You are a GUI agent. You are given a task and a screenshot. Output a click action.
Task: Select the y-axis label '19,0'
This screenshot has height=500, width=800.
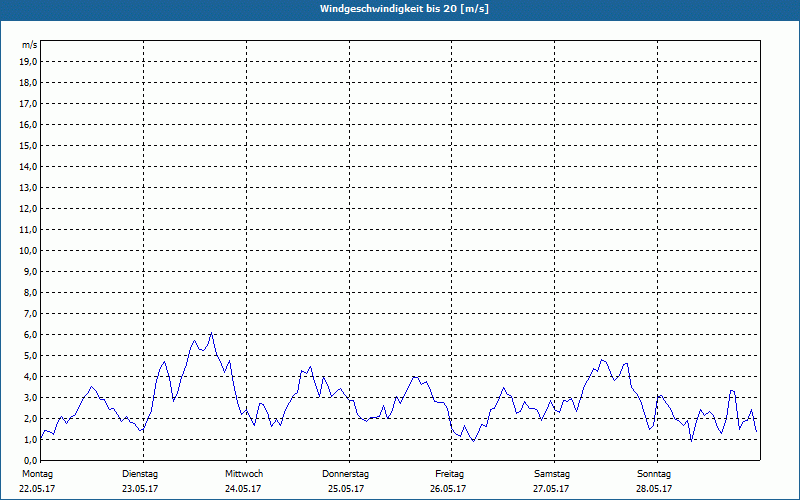click(29, 62)
